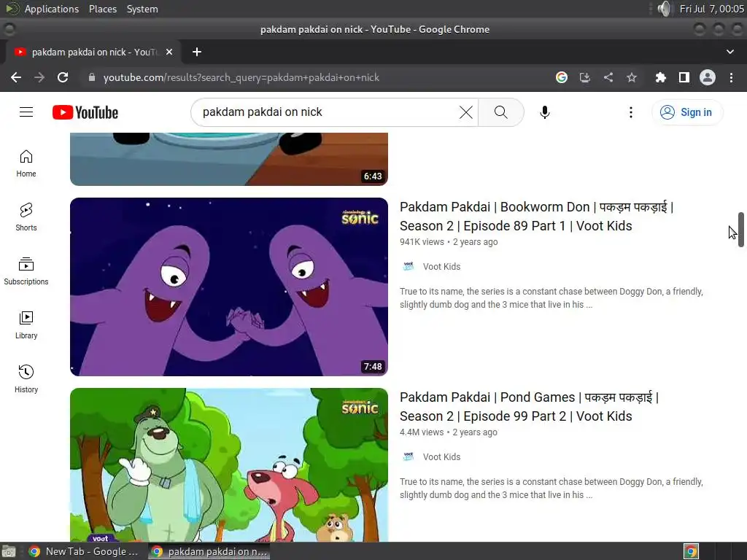Open the Pond Games video thumbnail
This screenshot has width=747, height=560.
[x=229, y=464]
